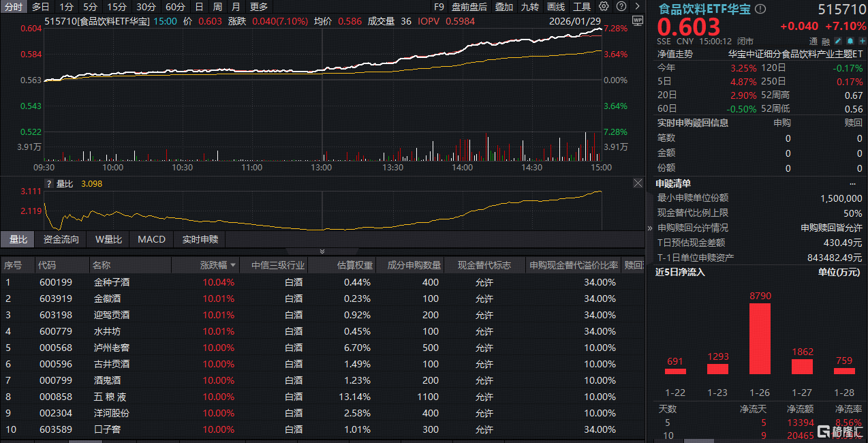The height and width of the screenshot is (443, 868).
Task: Open the 华宝中证细分食品饮料产业主题ET fund name link
Action: click(795, 54)
